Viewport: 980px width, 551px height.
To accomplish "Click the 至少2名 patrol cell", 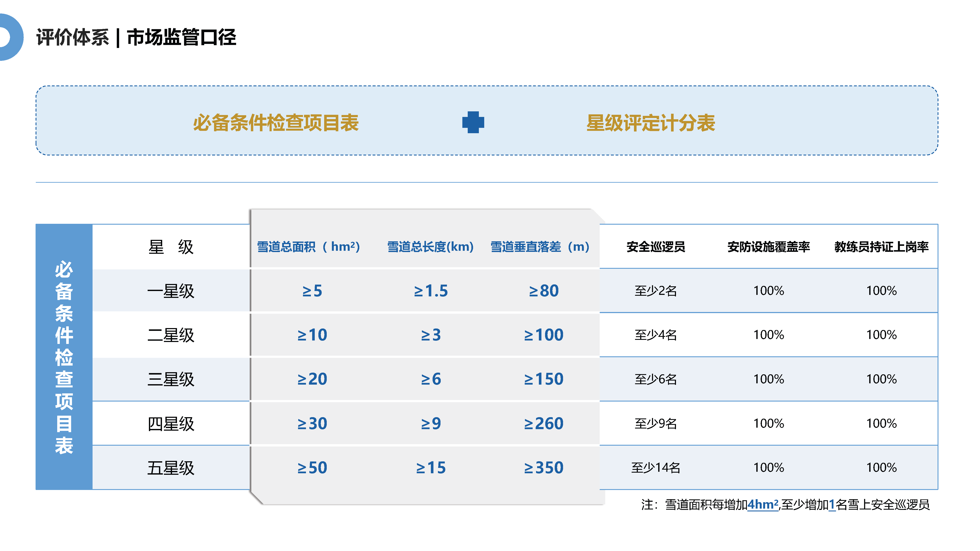I will click(x=655, y=291).
